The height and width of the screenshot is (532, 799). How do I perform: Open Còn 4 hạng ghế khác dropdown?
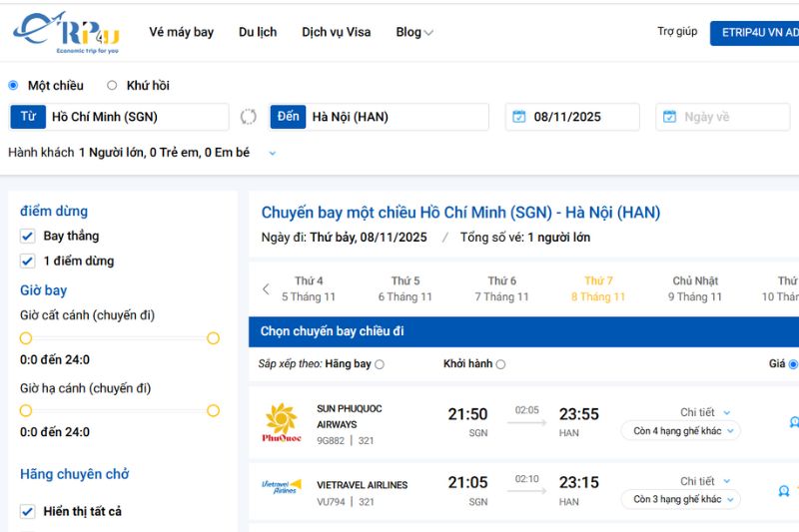pyautogui.click(x=680, y=431)
